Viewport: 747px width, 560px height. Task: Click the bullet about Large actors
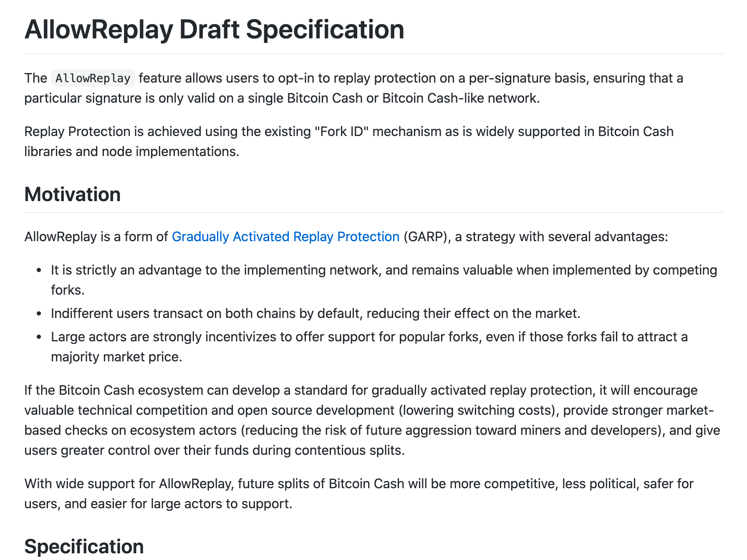(369, 347)
